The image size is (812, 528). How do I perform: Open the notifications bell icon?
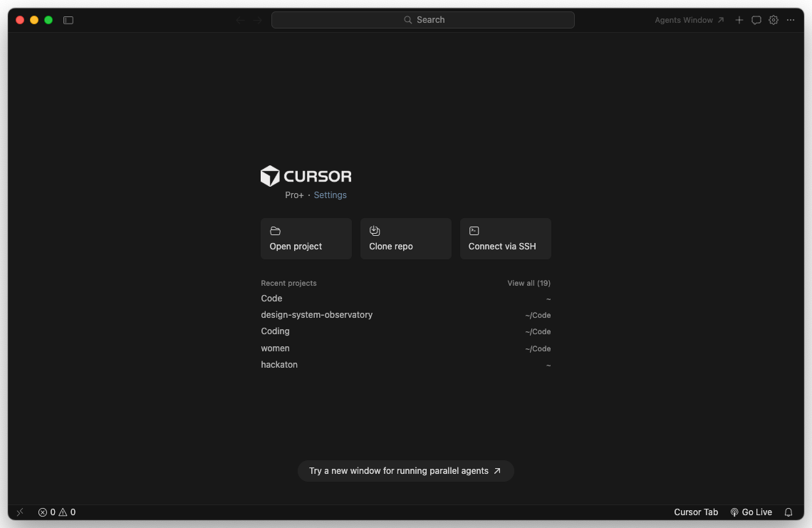[x=788, y=512]
